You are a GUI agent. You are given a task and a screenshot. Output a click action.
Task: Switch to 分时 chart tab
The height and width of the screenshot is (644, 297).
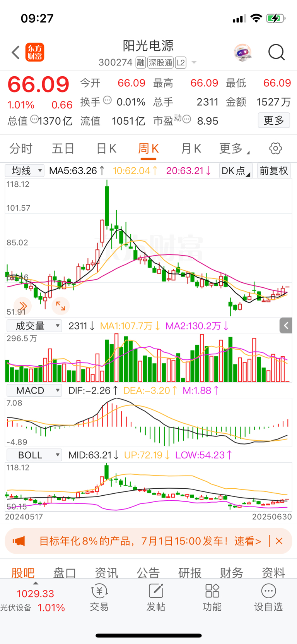pyautogui.click(x=21, y=148)
